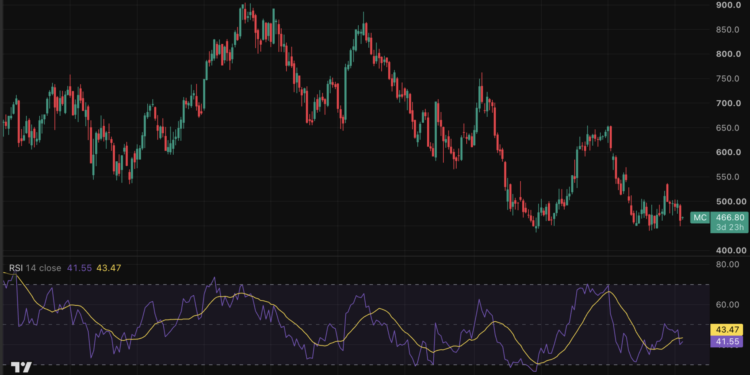
Task: Click the 466.80 current price tag
Action: click(x=729, y=217)
